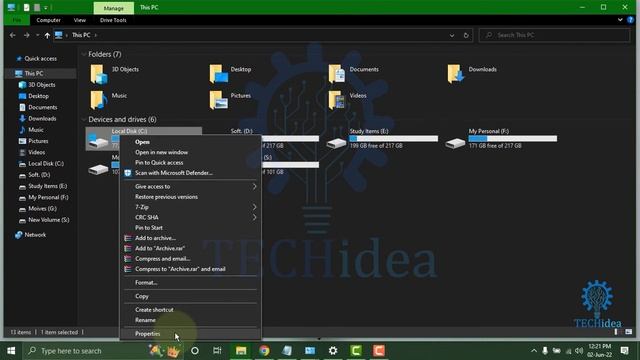Viewport: 640px width, 360px height.
Task: Open orange Camtasia recorder taskbar icon
Action: pos(379,351)
